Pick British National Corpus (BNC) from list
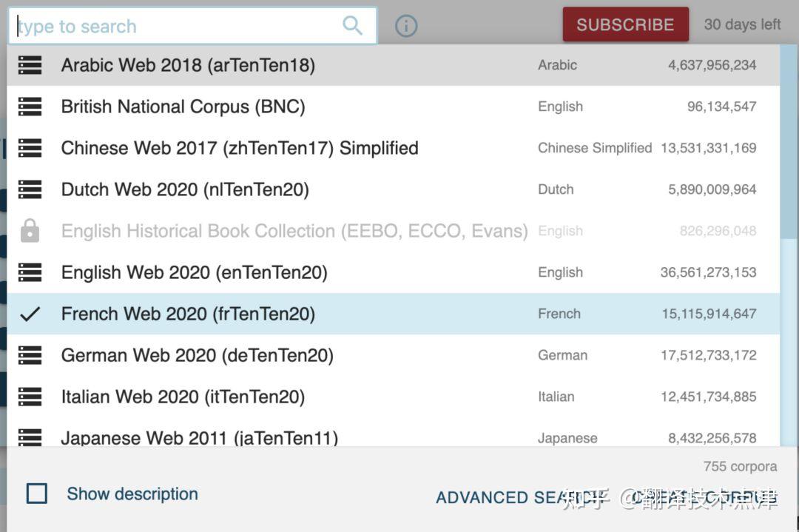This screenshot has width=799, height=532. [x=183, y=107]
